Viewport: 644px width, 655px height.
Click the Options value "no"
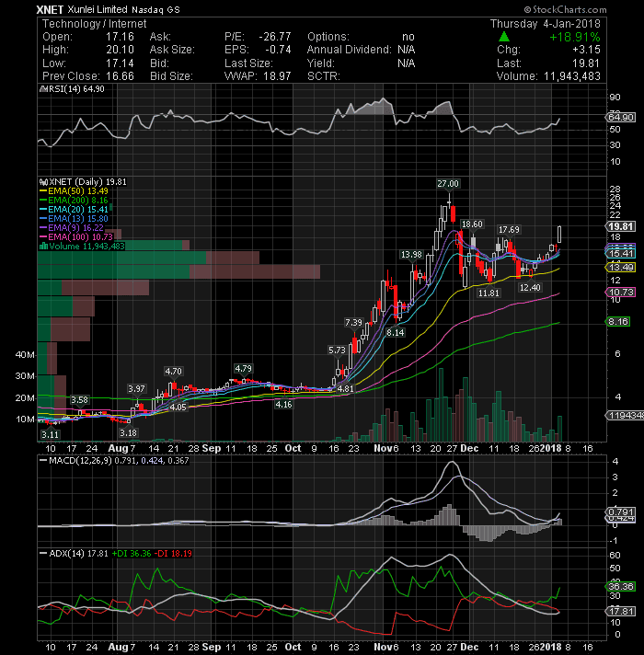408,37
